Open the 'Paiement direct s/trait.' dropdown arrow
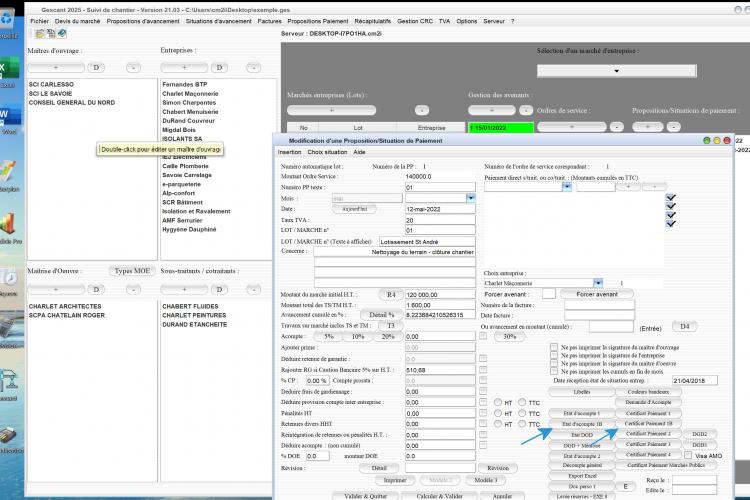Viewport: 750px width, 500px height. tap(567, 187)
